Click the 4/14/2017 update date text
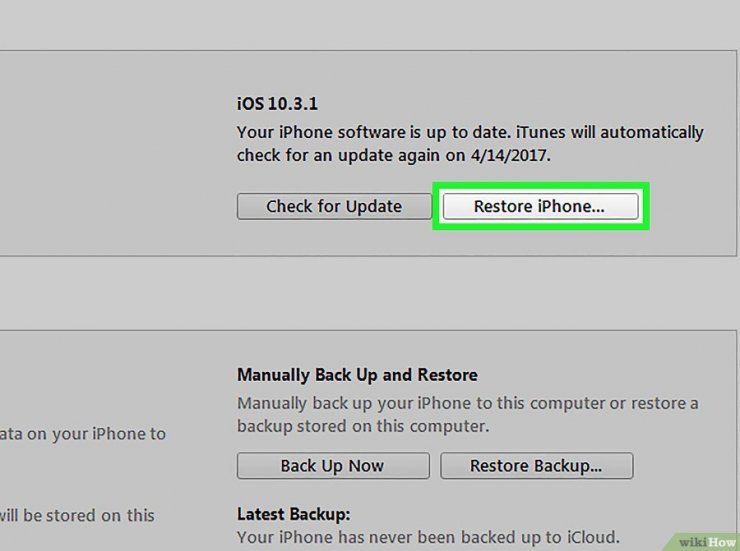The image size is (740, 551). pyautogui.click(x=511, y=155)
